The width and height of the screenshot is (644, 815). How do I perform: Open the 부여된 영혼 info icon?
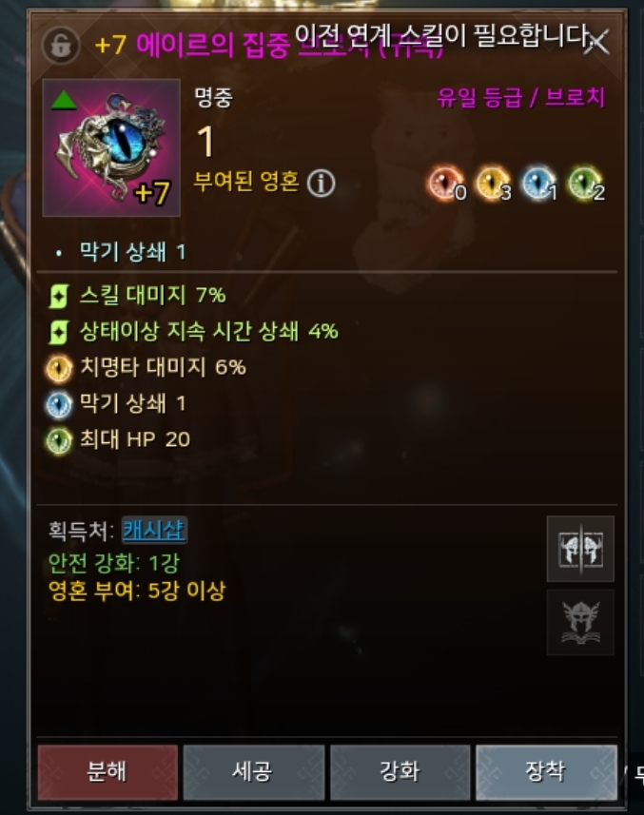pyautogui.click(x=321, y=183)
